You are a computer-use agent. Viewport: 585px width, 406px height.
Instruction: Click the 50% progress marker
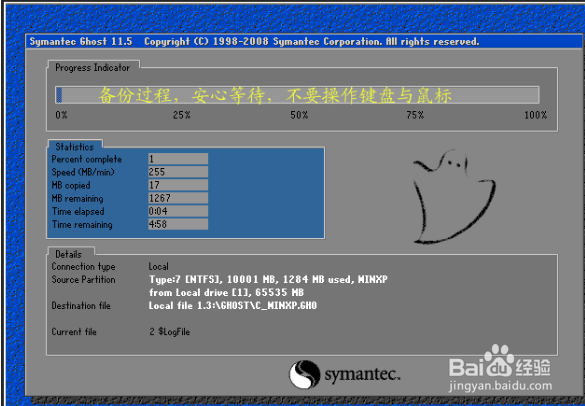[299, 115]
